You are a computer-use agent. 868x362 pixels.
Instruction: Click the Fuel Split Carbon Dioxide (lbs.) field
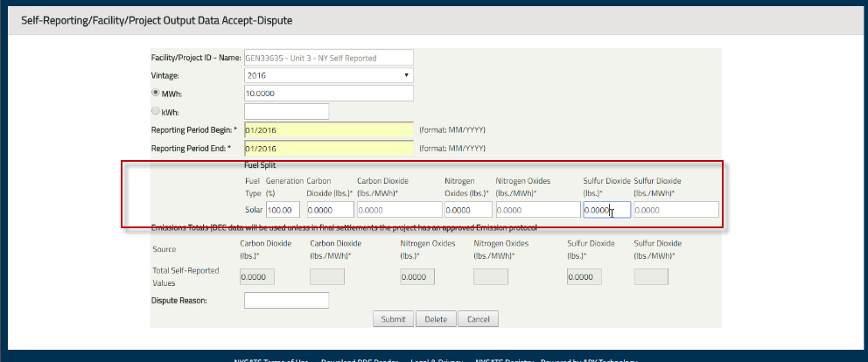(330, 210)
